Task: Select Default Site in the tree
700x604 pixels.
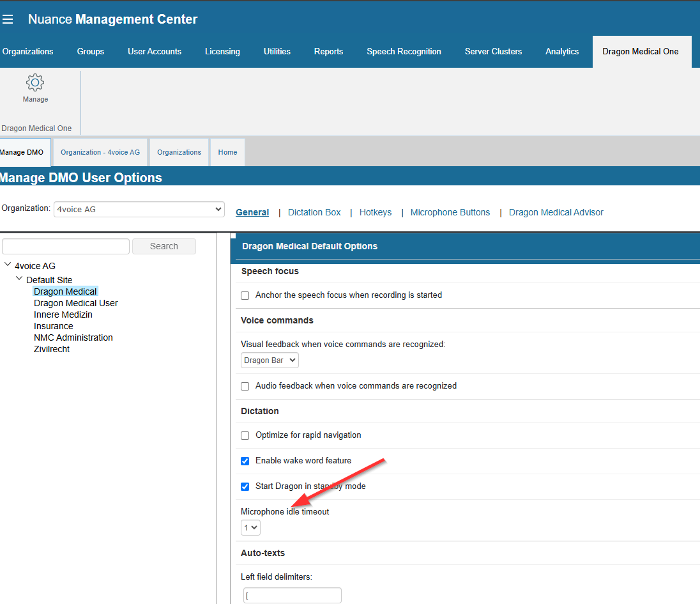Action: point(49,280)
